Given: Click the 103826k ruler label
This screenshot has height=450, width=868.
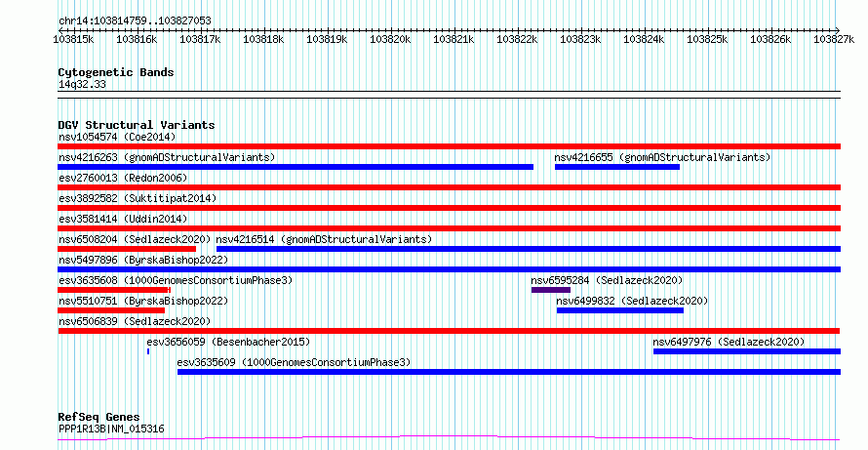Looking at the screenshot, I should (770, 39).
